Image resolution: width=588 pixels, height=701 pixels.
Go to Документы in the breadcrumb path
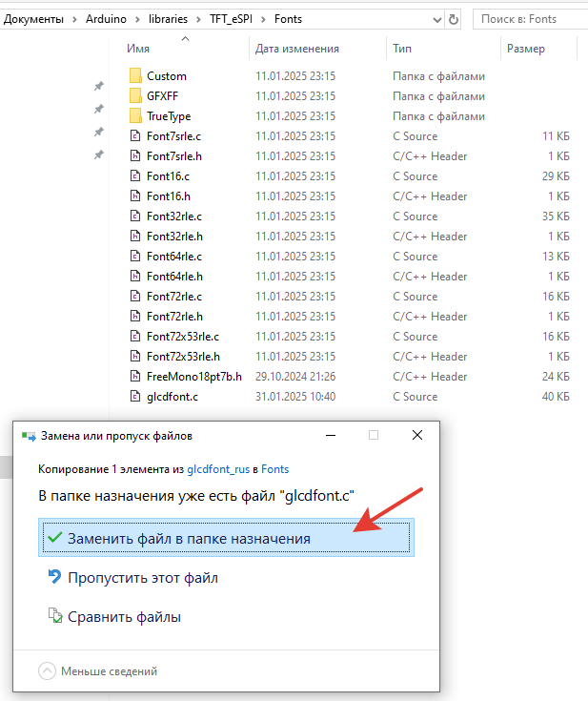[x=33, y=19]
